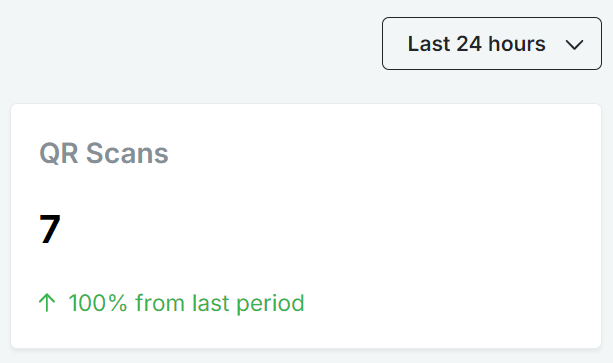Click the 'Last 24 hours' label text

(x=477, y=43)
